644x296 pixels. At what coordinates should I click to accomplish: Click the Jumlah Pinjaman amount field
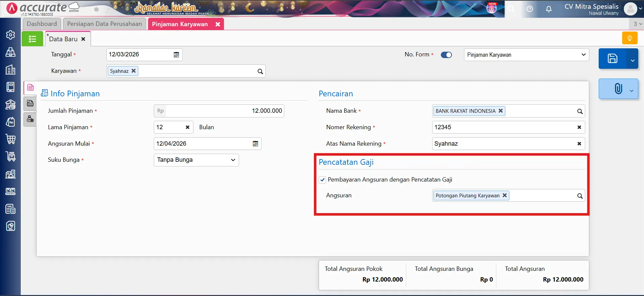(224, 111)
